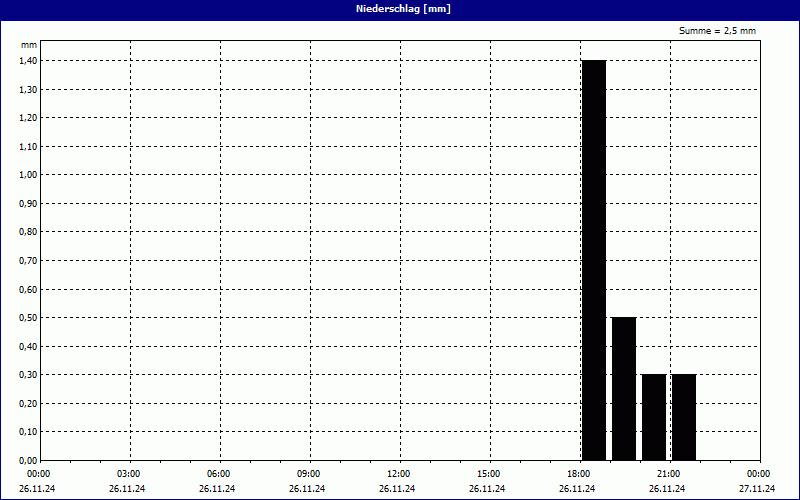Viewport: 800px width, 500px height.
Task: Select the 'Summe = 2,5 mm' total label
Action: coord(717,31)
